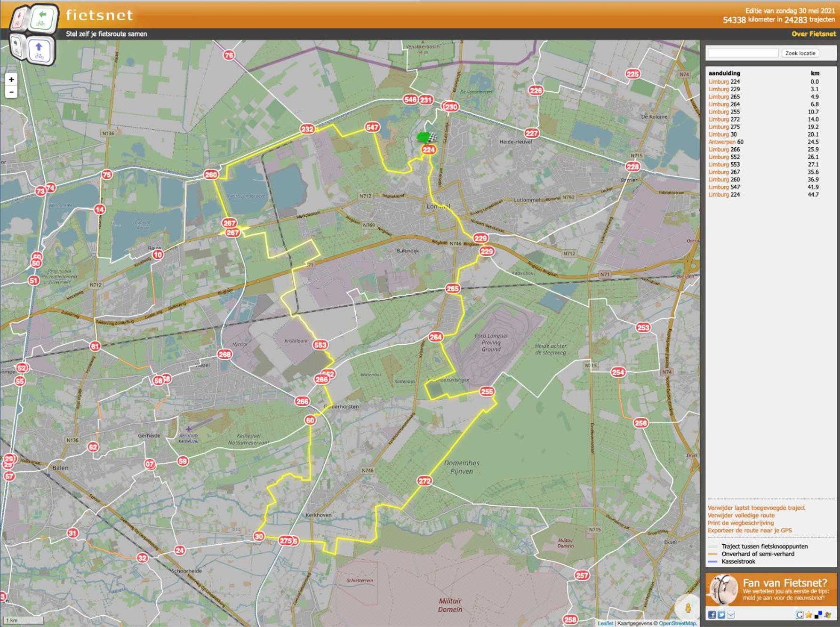Image resolution: width=840 pixels, height=627 pixels.
Task: Select cycling node 255 on the map
Action: tap(487, 391)
